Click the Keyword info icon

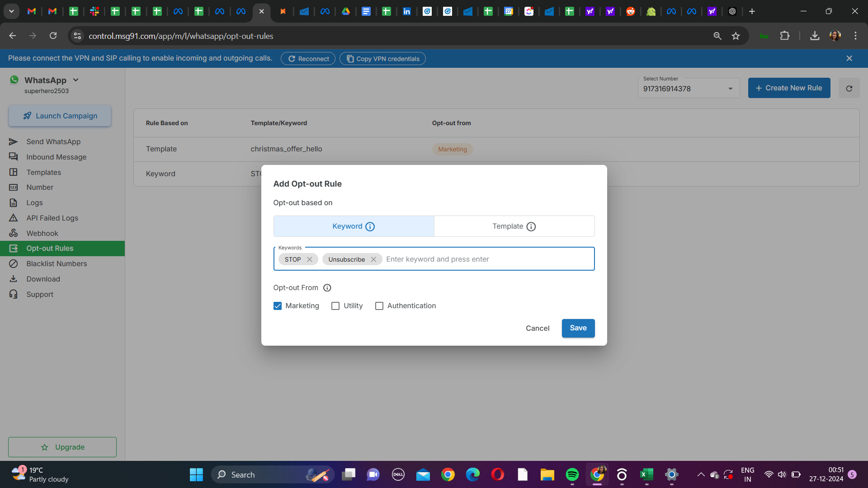[x=370, y=227]
